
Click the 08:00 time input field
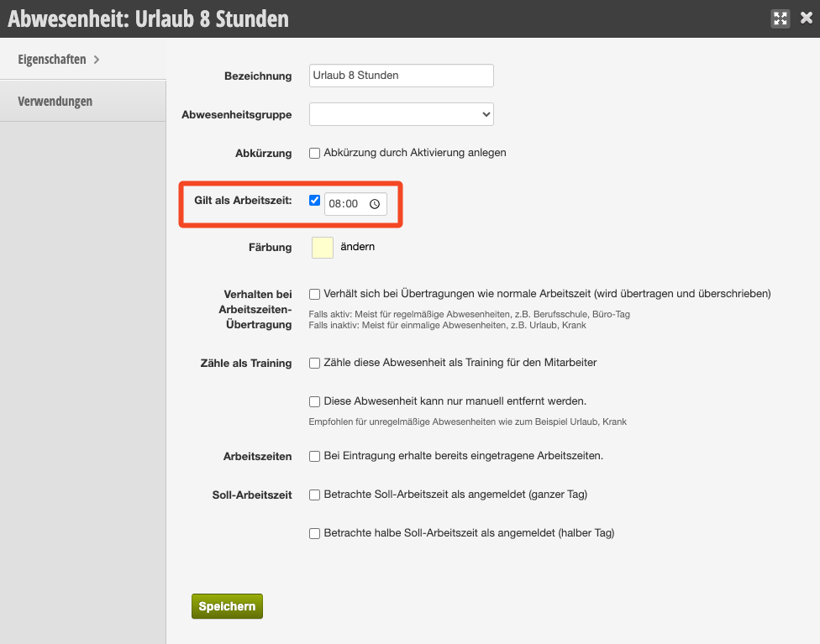(355, 204)
